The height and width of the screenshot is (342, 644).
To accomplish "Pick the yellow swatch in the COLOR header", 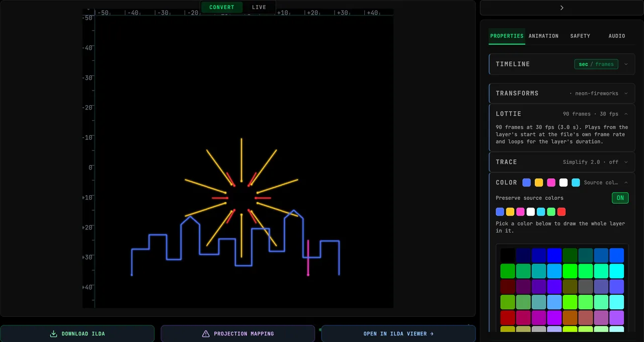I will click(539, 183).
